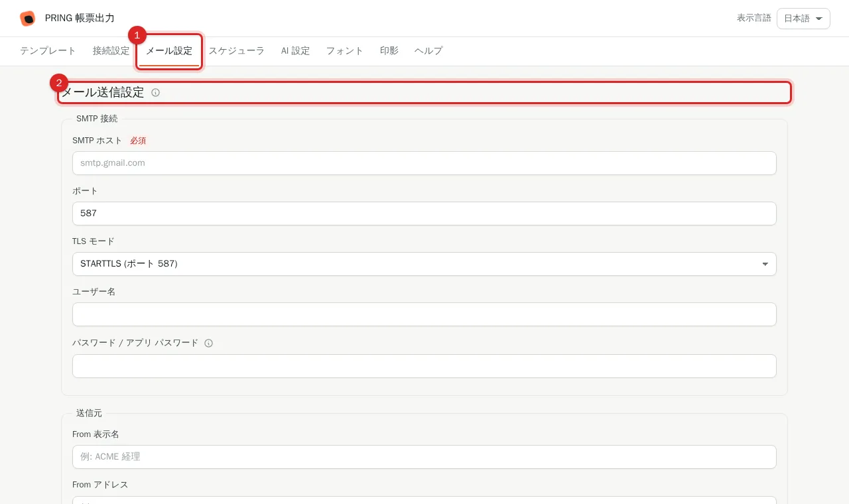Click the TLS モード field label
The image size is (849, 504).
tap(94, 241)
